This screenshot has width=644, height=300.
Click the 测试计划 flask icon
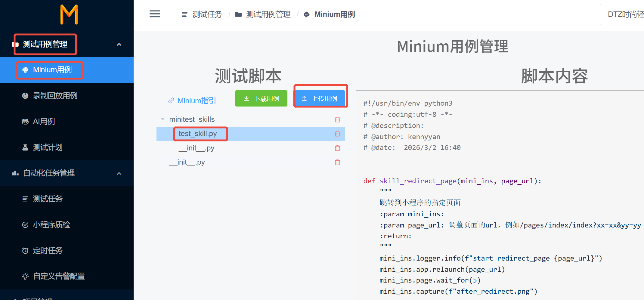(25, 147)
